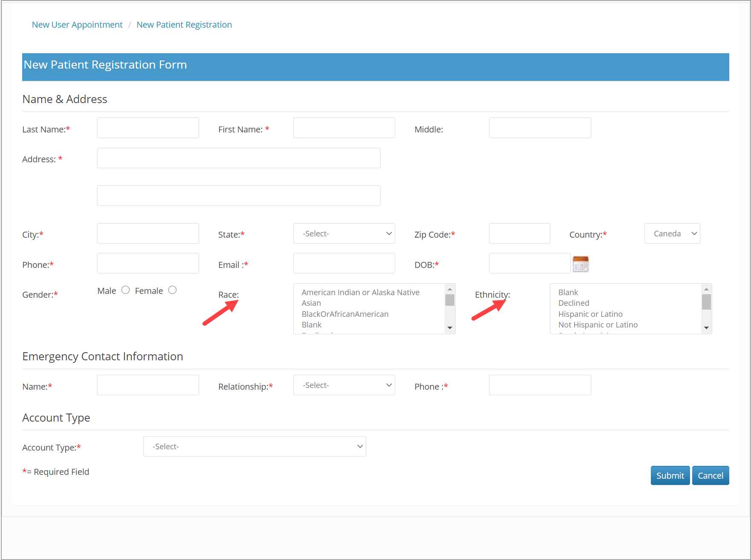Click the Email input field
751x560 pixels.
[344, 263]
